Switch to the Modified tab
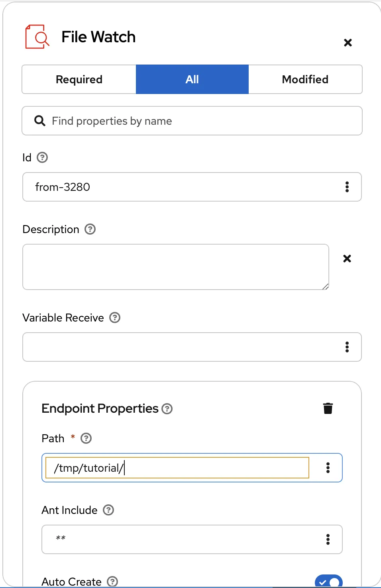 coord(305,79)
